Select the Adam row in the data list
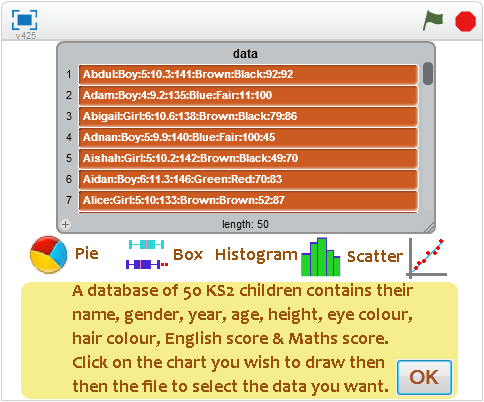 tap(248, 95)
